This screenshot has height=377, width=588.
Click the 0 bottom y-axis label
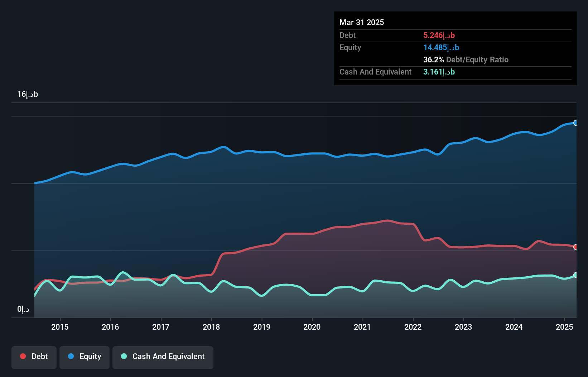click(x=23, y=309)
